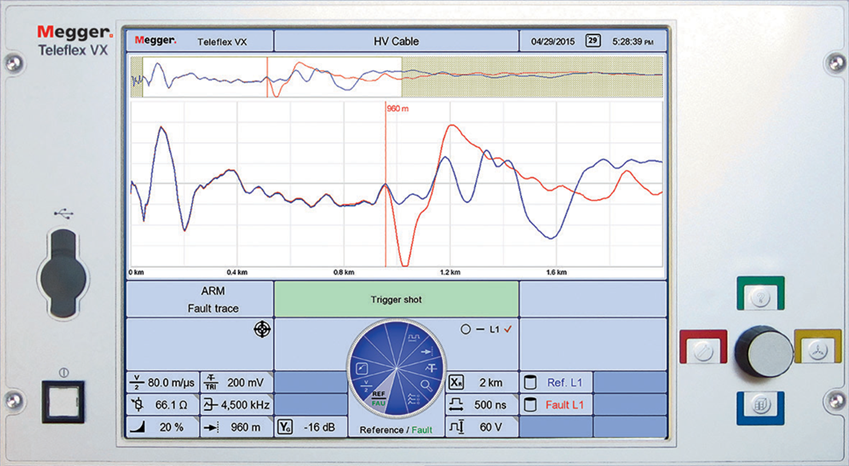The height and width of the screenshot is (466, 849).
Task: Open the 80.0 m/µs velocity setting
Action: pos(163,383)
